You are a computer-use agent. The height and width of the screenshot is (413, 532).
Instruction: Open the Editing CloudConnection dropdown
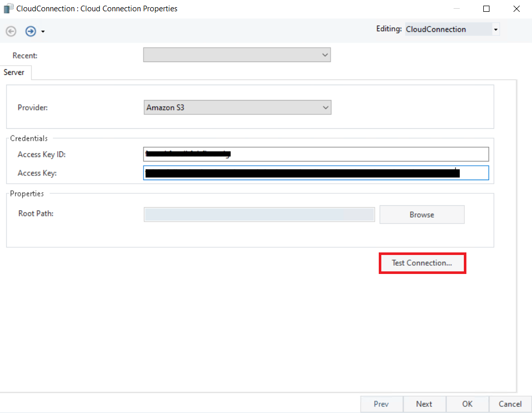[x=496, y=30]
